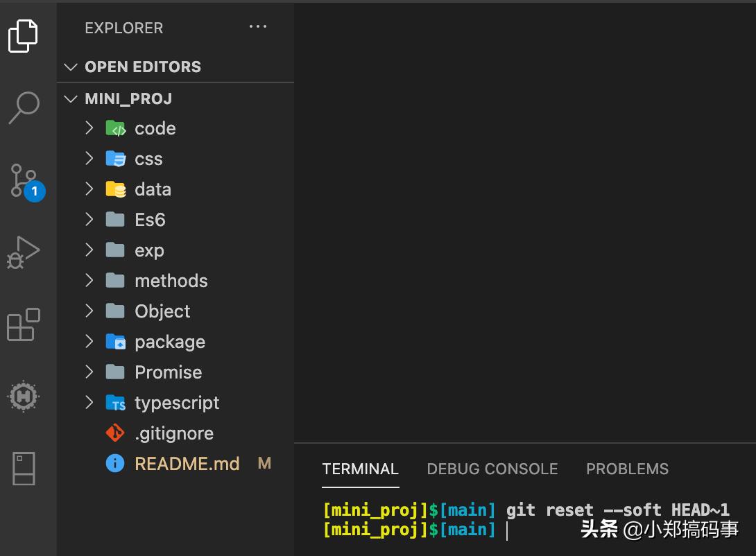Switch to the TERMINAL tab

click(x=360, y=469)
